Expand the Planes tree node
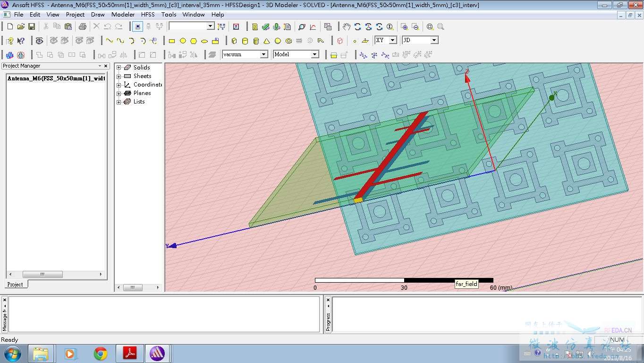The height and width of the screenshot is (363, 644). tap(119, 93)
